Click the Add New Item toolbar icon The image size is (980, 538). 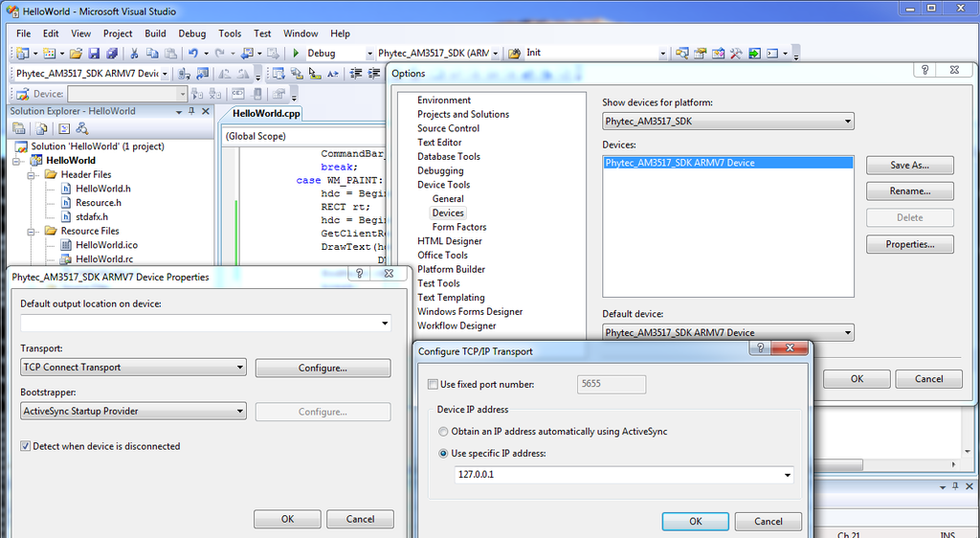coord(50,54)
